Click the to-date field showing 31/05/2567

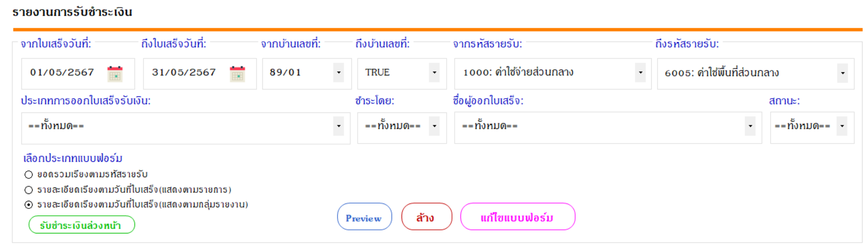pyautogui.click(x=184, y=73)
